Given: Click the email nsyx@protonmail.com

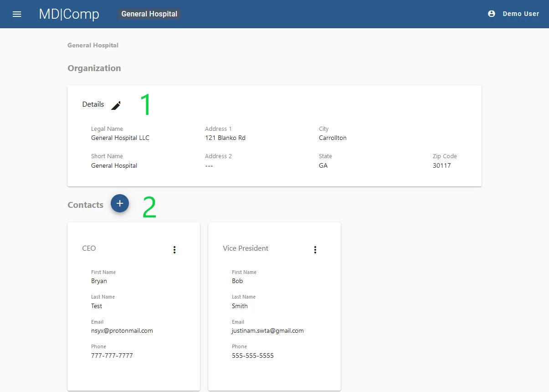Looking at the screenshot, I should [122, 330].
